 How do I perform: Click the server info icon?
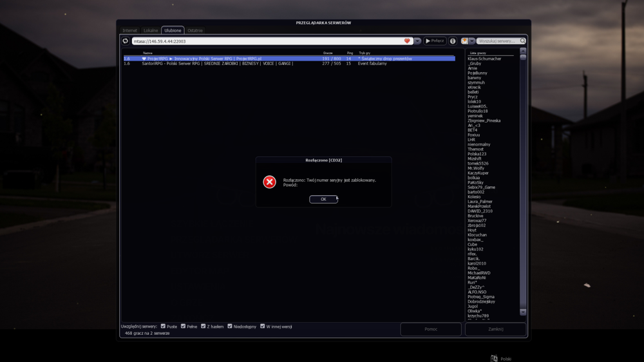pos(453,41)
